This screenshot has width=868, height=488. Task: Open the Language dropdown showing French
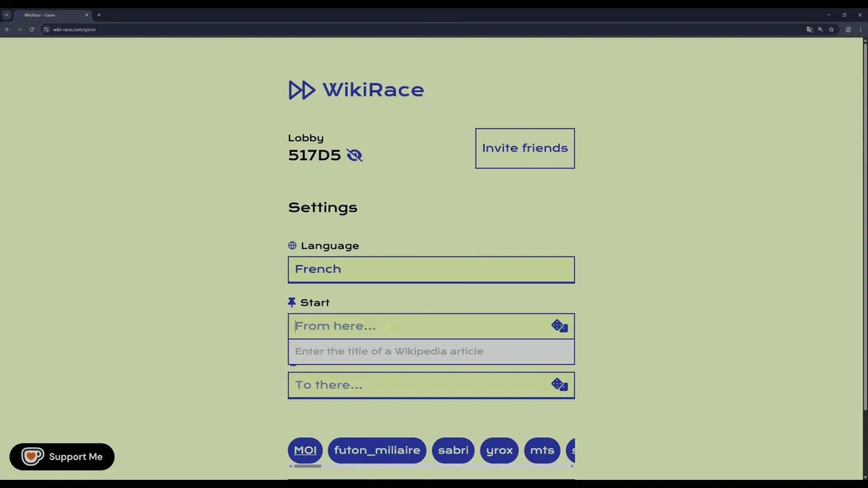[x=431, y=270]
